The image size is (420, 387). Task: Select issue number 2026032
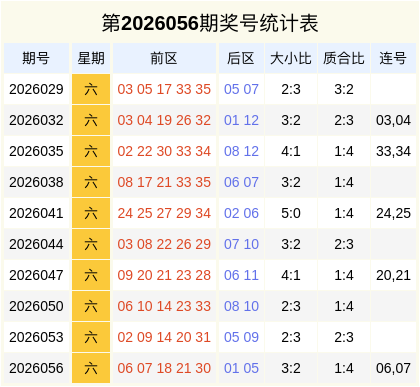[x=36, y=120]
